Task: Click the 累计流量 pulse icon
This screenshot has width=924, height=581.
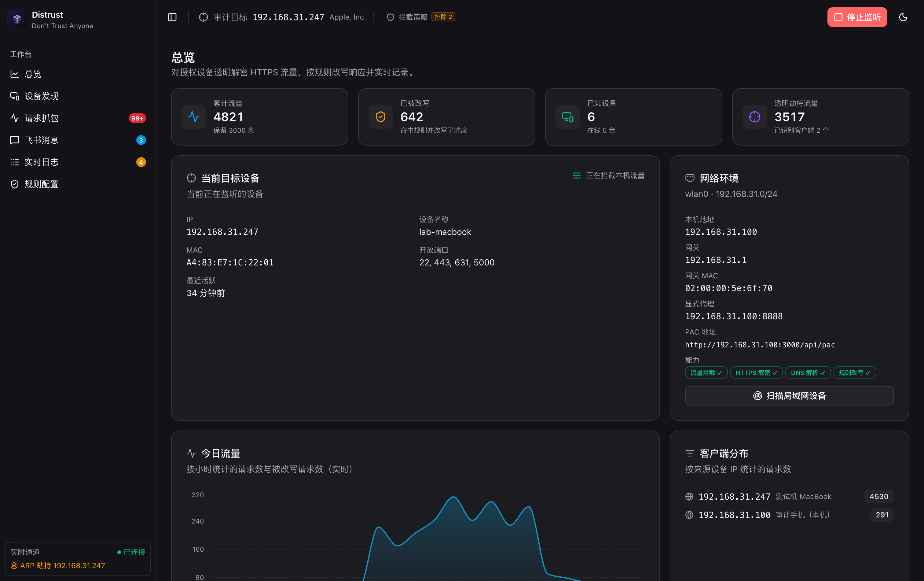Action: pyautogui.click(x=194, y=117)
